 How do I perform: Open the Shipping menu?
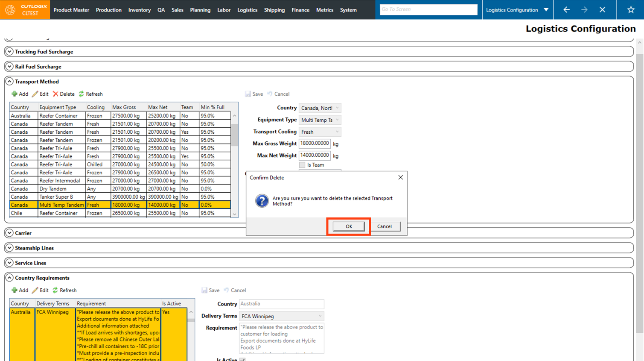click(x=274, y=10)
